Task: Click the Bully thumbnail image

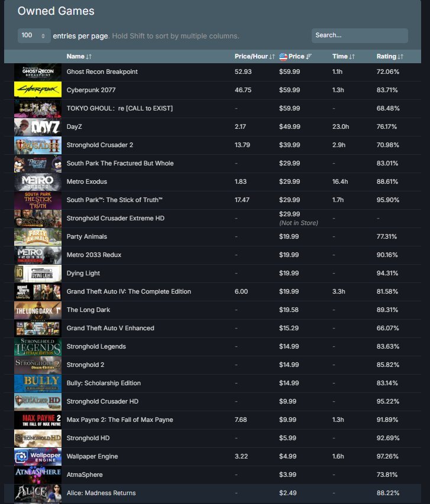Action: click(38, 383)
